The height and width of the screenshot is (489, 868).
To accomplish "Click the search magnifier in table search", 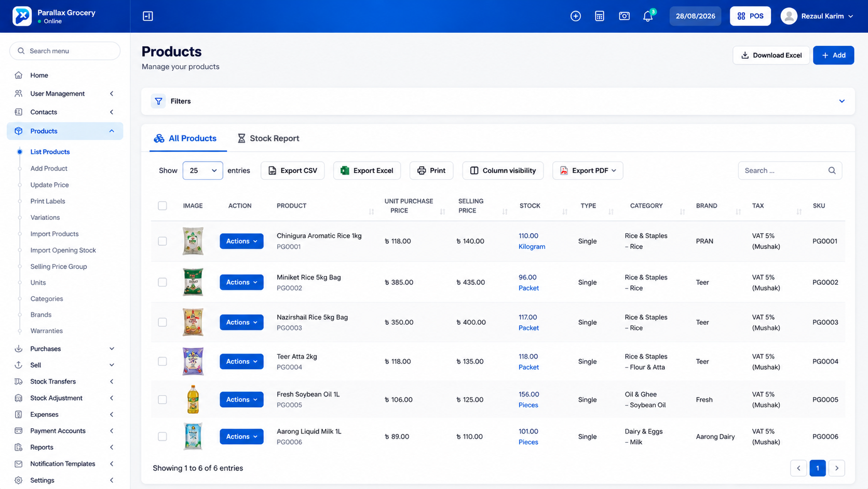I will click(832, 170).
